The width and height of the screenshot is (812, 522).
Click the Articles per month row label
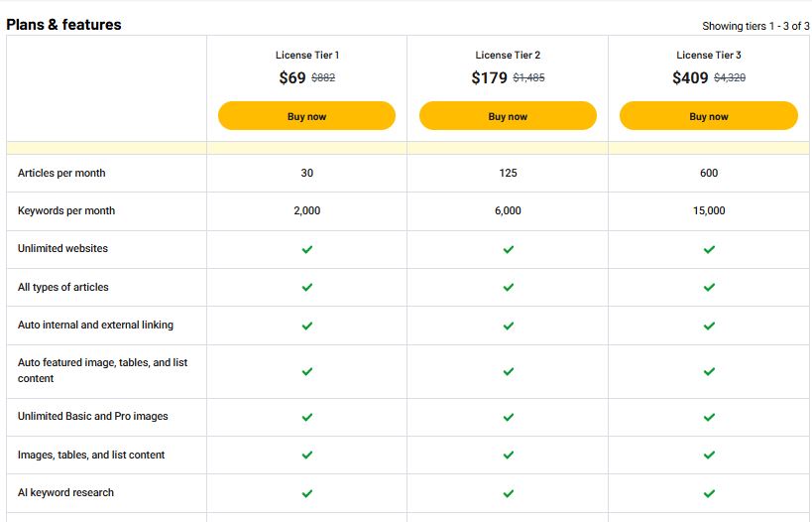pos(61,173)
